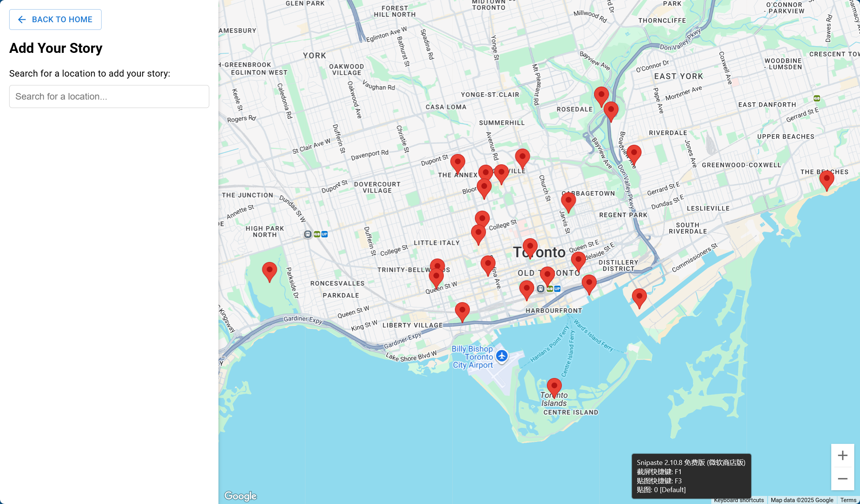
Task: Click the marker on Toronto Islands
Action: [x=554, y=387]
